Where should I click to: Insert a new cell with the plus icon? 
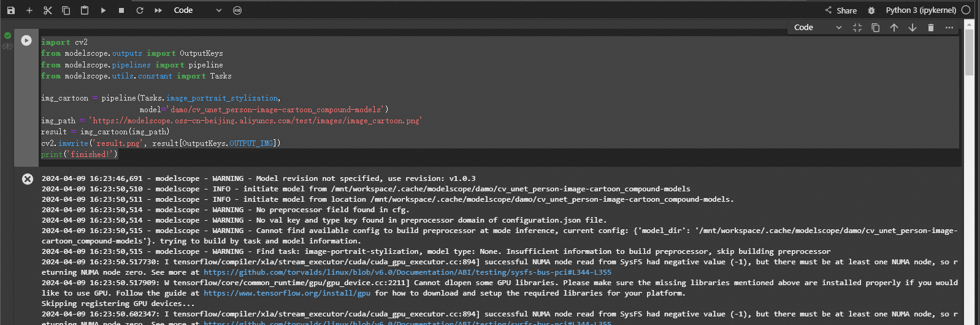tap(29, 10)
